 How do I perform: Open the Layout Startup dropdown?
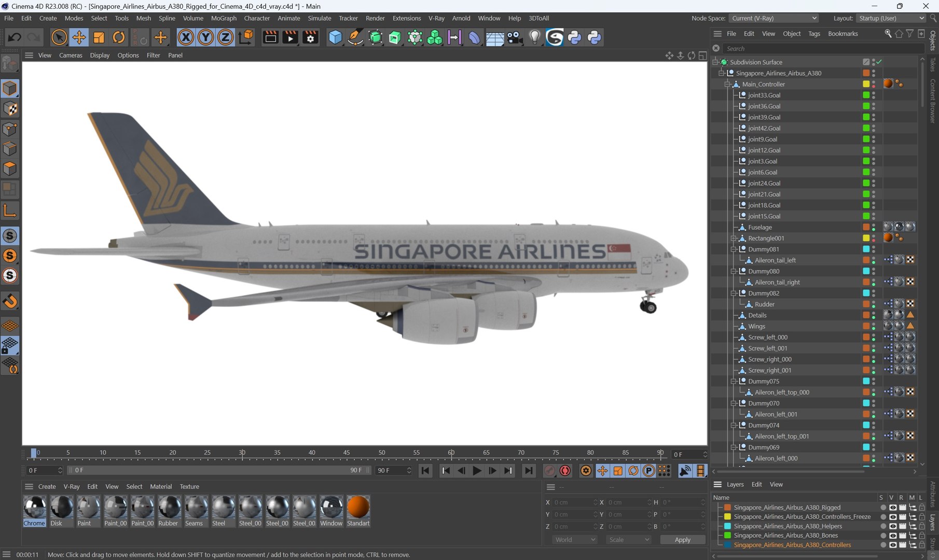pyautogui.click(x=891, y=18)
